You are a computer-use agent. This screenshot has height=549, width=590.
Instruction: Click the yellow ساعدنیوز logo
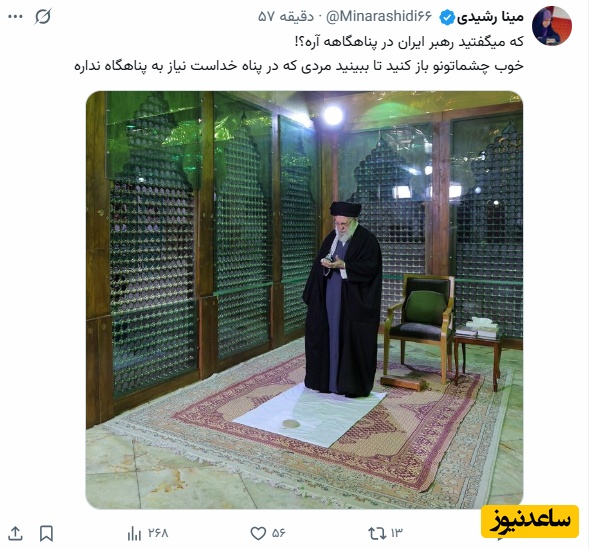click(x=530, y=521)
